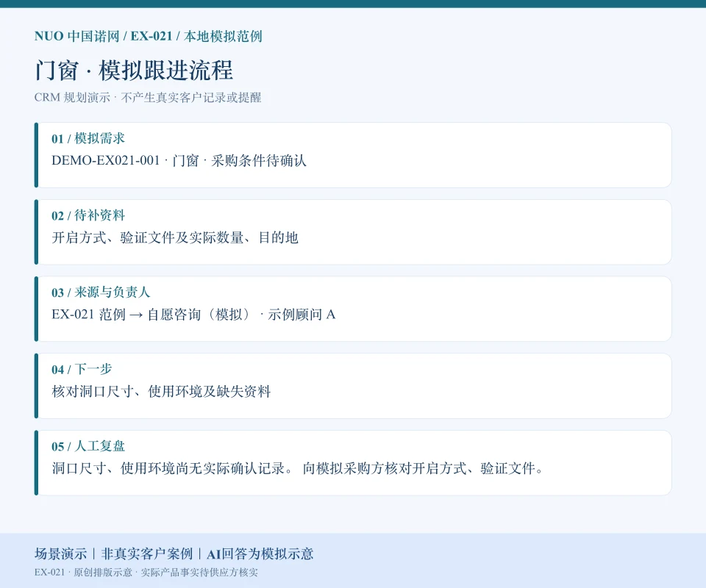Image resolution: width=706 pixels, height=588 pixels.
Task: Click text 'EX-021 范例 → 自愿咨询（模拟）· 示例顾问 A'
Action: (193, 315)
